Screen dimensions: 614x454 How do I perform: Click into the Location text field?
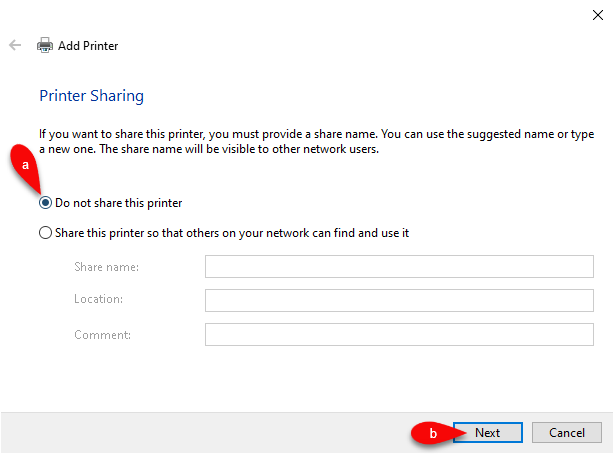399,300
